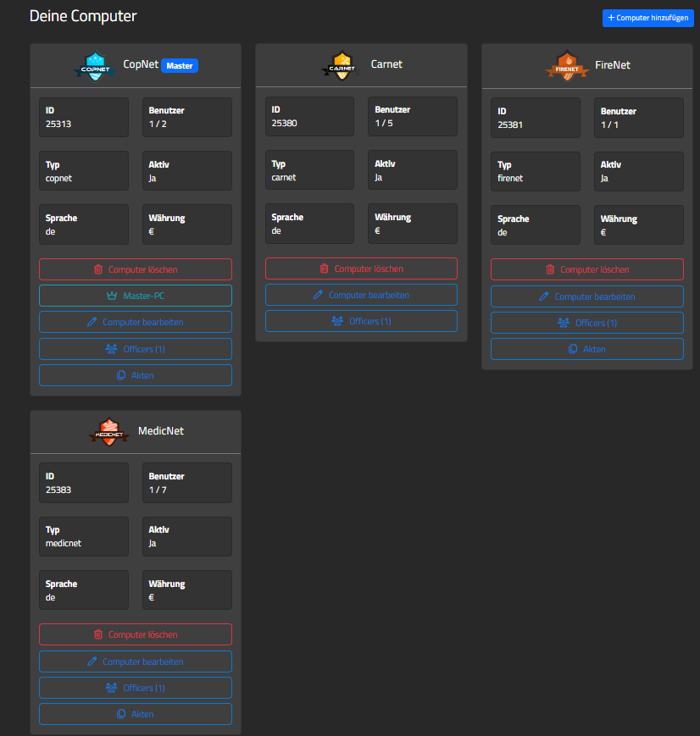Screen dimensions: 700x736
Task: Click the officers people icon in MedicNet card
Action: 111,688
